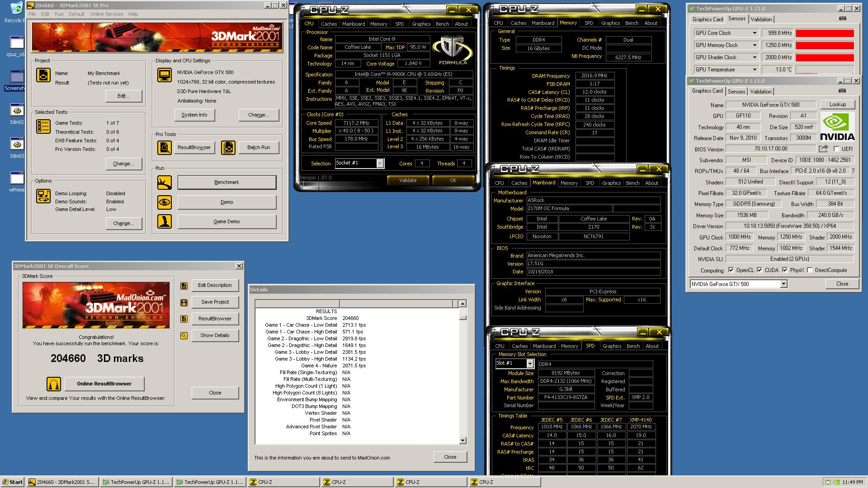
Task: Open the GPU Shader Clock sensor dropdown
Action: (754, 57)
